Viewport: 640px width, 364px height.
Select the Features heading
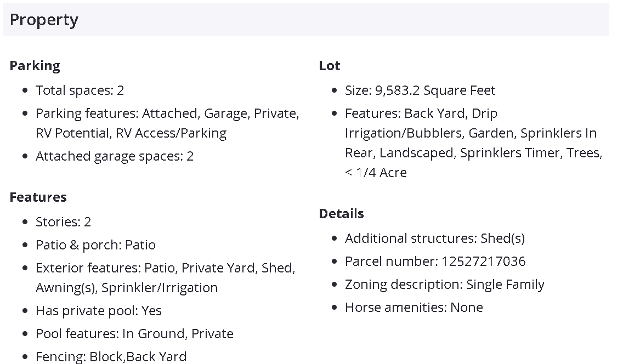click(38, 197)
